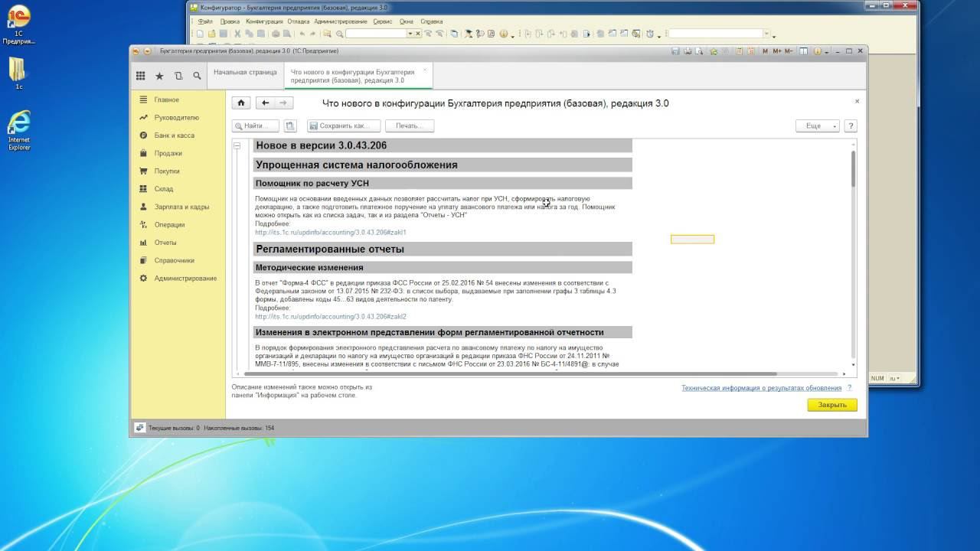
Task: Click the Найти... button
Action: coord(256,126)
